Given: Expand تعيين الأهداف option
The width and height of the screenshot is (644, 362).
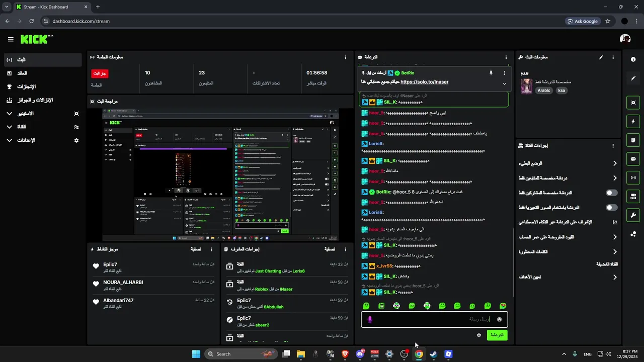Looking at the screenshot, I should pos(568,277).
